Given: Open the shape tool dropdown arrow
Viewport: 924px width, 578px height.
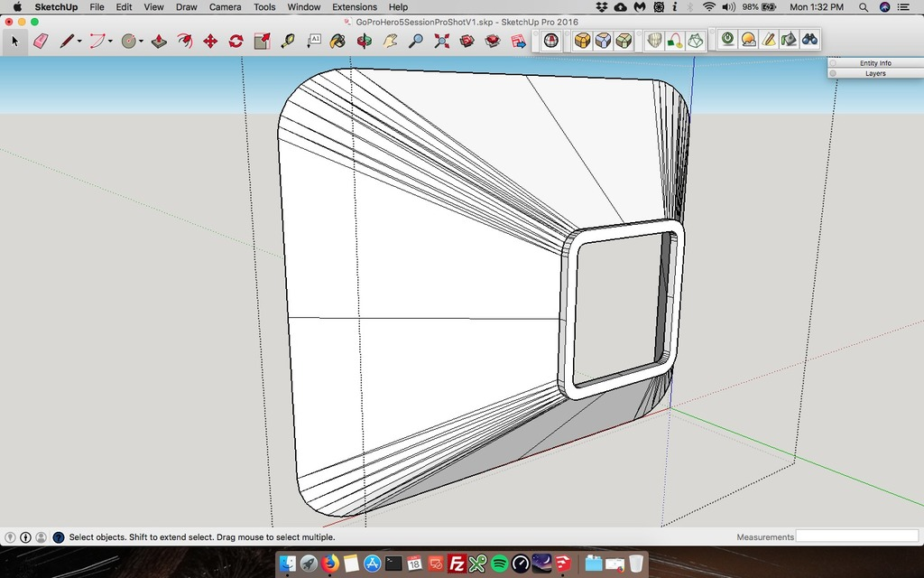Looking at the screenshot, I should coord(141,41).
